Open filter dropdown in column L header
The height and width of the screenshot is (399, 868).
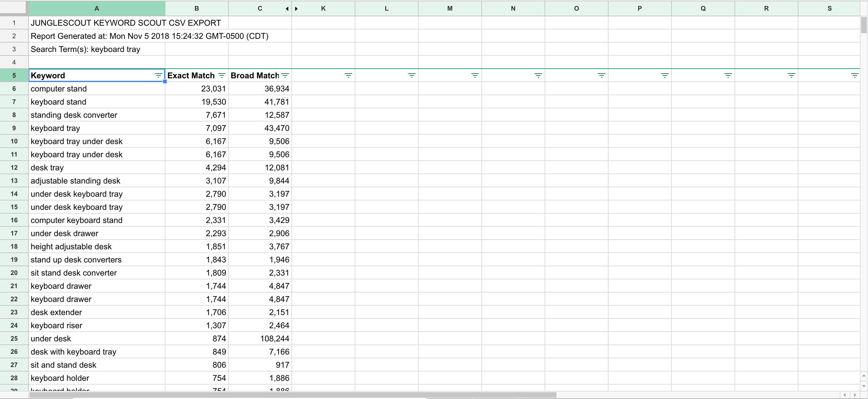coord(411,75)
